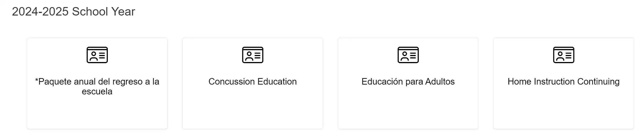This screenshot has width=644, height=137.
Task: Click the ID card icon above Educación para Adultos
Action: pos(408,55)
